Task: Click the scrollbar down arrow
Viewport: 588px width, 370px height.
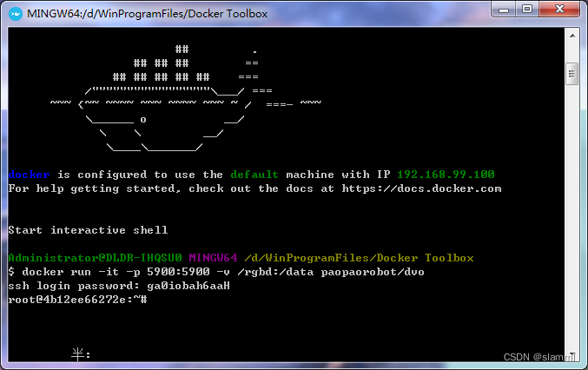Action: point(572,355)
